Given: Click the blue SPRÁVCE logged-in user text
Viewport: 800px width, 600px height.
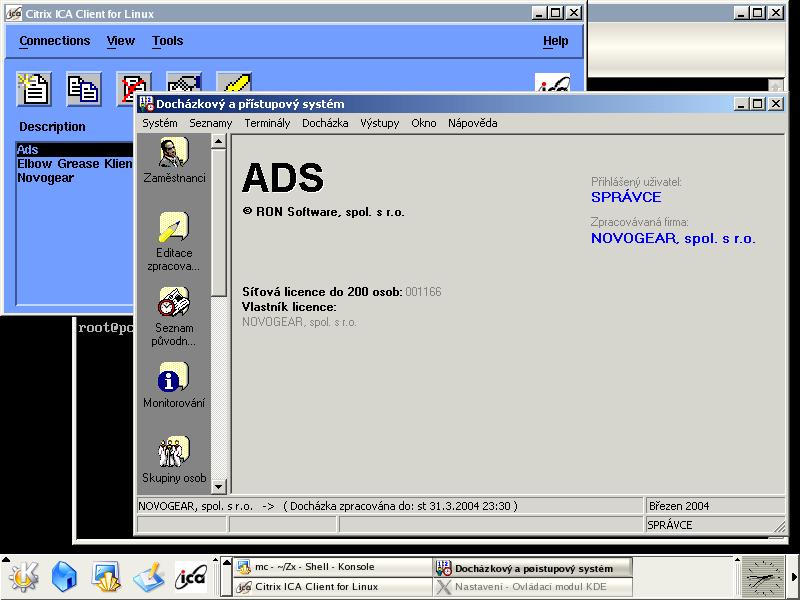Looking at the screenshot, I should (x=626, y=197).
